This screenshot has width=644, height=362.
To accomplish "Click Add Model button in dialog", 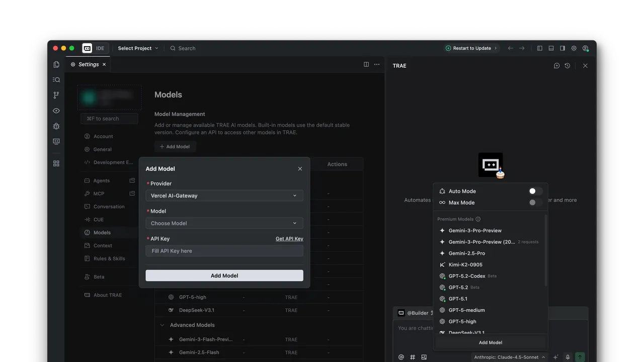I will tap(224, 276).
